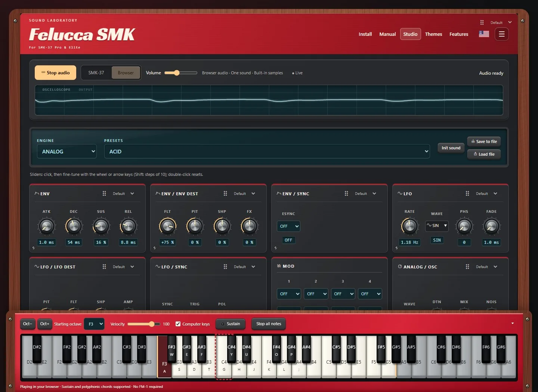Viewport: 538px width, 392px height.
Task: Click the ENV REL knob
Action: [x=128, y=226]
